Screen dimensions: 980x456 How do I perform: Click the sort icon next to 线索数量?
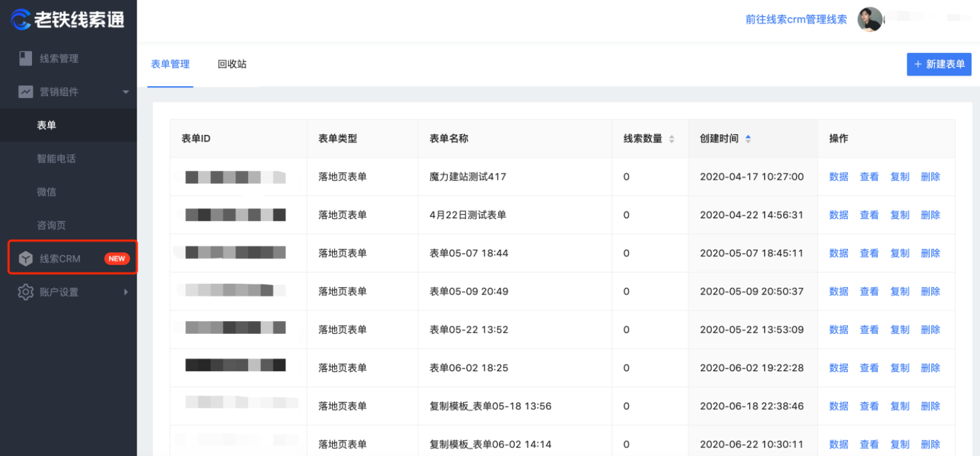(672, 138)
